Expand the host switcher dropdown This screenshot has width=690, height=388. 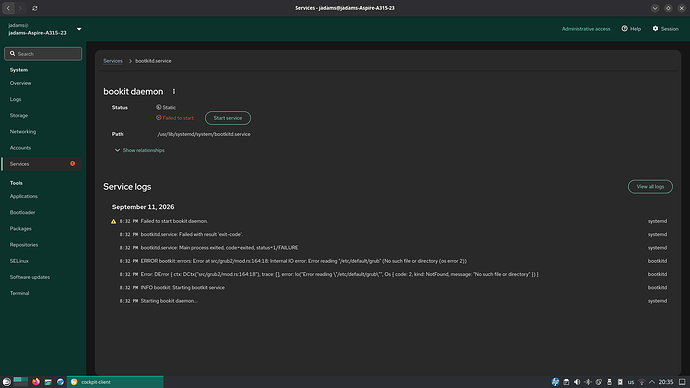coord(79,29)
